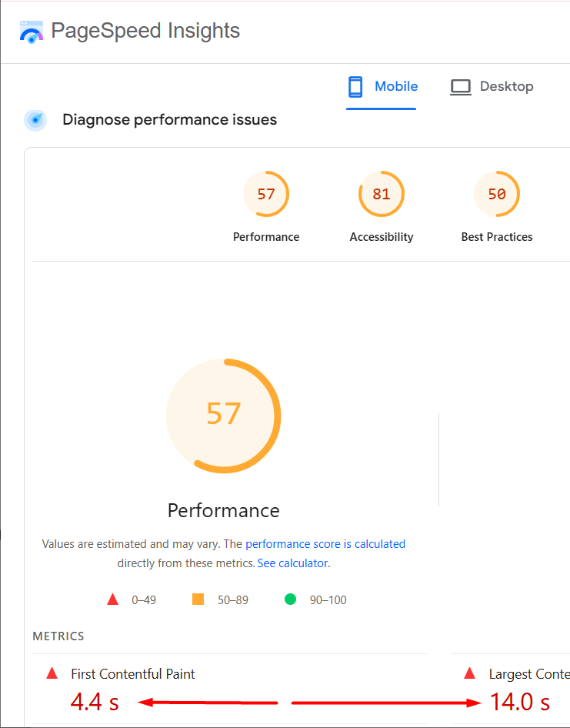Click the mobile phone icon
570x728 pixels.
click(355, 86)
